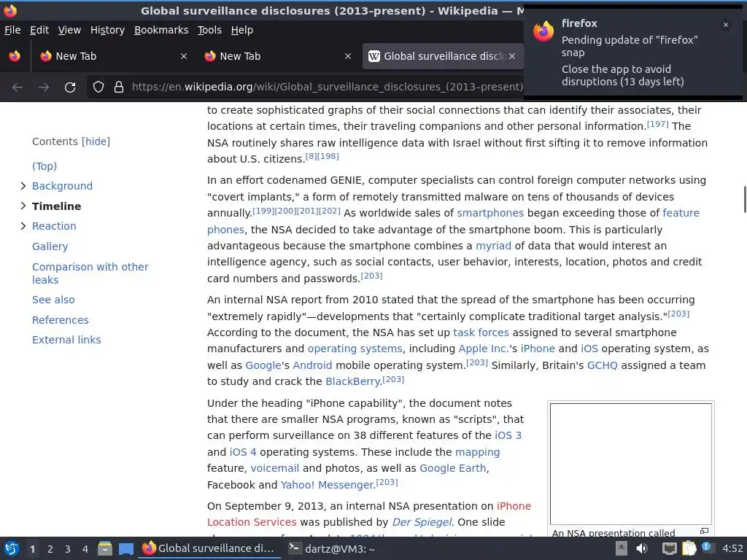747x560 pixels.
Task: Close the first New Tab
Action: click(183, 56)
